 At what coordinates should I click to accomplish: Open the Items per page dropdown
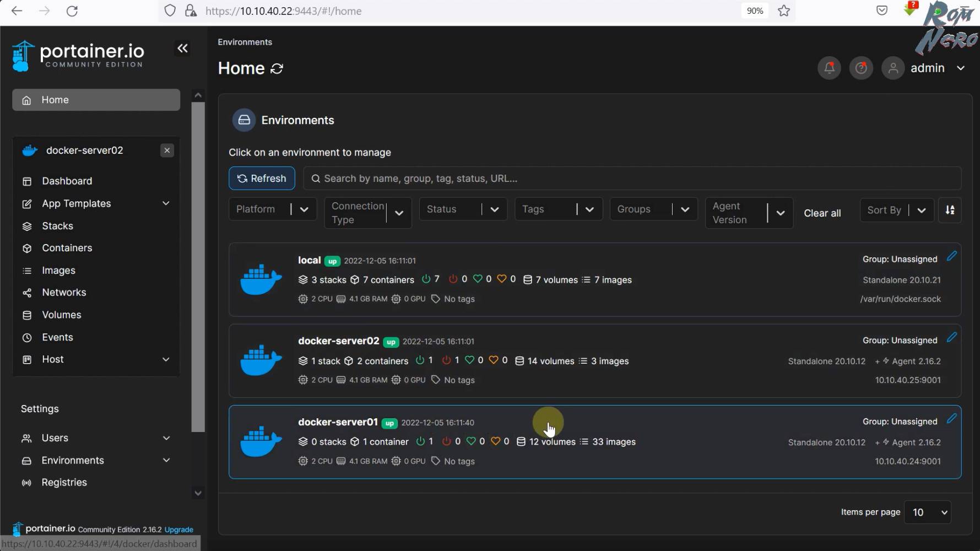click(x=927, y=512)
